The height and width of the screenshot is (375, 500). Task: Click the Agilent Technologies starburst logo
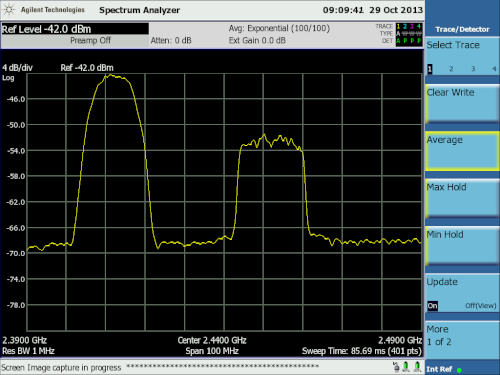pyautogui.click(x=9, y=10)
